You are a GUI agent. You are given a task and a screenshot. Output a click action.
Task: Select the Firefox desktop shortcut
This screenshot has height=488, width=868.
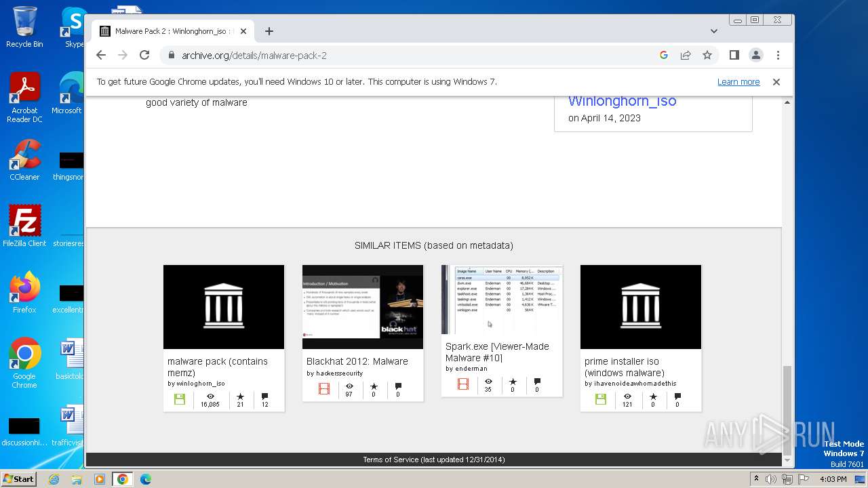(x=24, y=293)
